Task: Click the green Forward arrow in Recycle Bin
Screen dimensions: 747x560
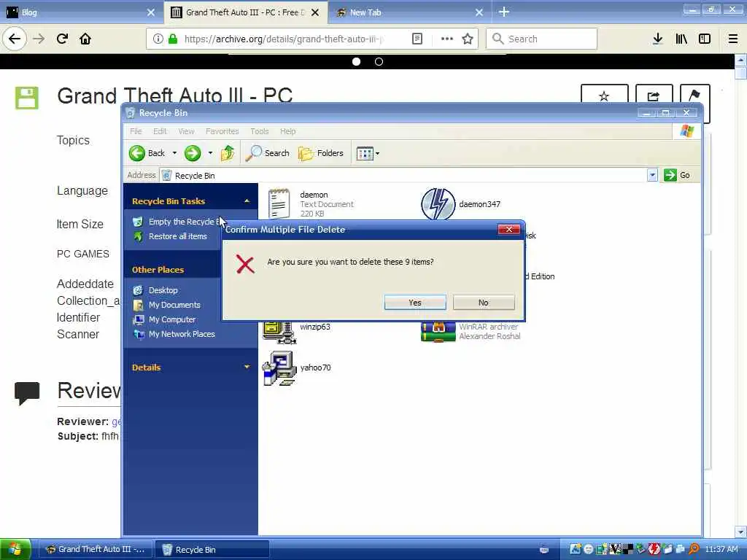Action: (193, 153)
